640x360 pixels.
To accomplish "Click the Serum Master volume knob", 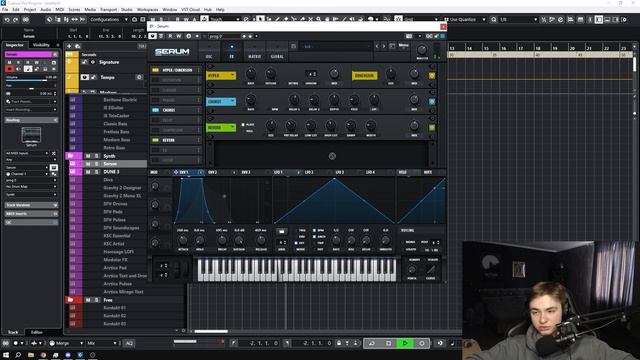I will click(x=422, y=50).
